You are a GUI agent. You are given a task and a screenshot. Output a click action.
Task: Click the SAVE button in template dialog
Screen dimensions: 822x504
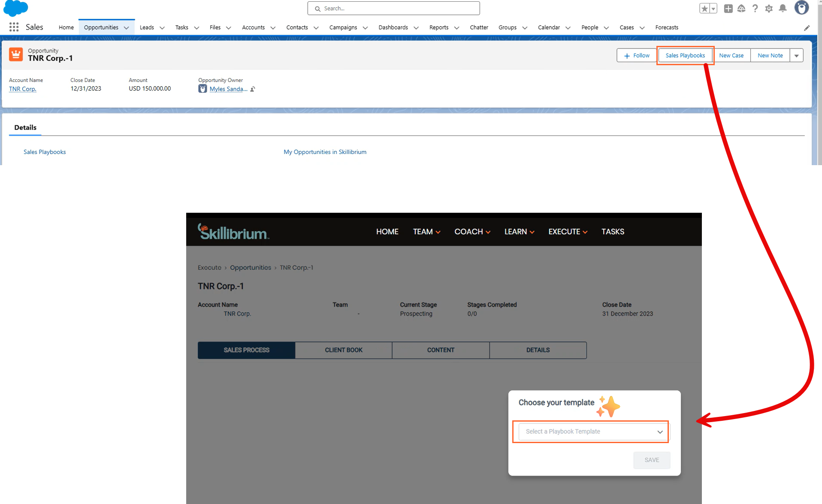point(652,460)
